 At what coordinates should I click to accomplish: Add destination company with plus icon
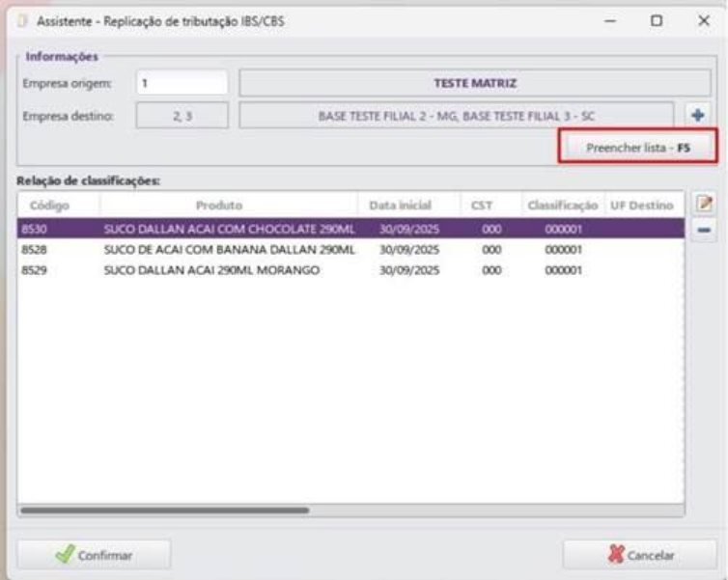pos(697,115)
